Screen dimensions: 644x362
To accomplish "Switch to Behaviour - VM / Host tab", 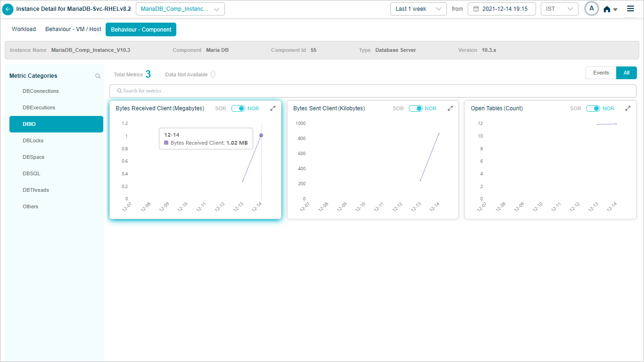I will pyautogui.click(x=73, y=29).
